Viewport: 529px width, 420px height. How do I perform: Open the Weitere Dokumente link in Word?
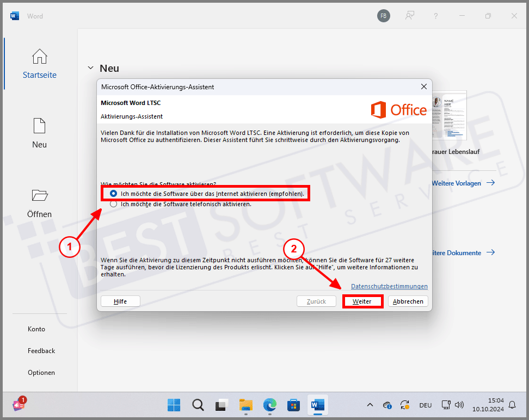(x=463, y=252)
